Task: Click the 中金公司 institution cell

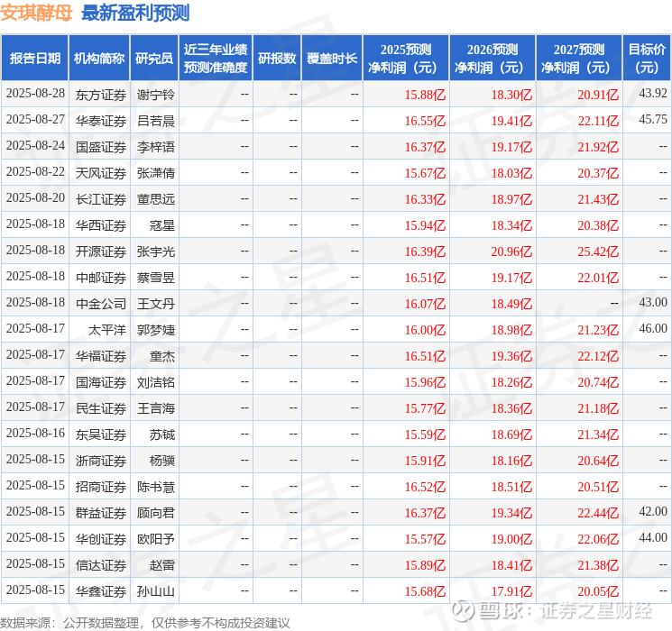Action: pyautogui.click(x=101, y=304)
